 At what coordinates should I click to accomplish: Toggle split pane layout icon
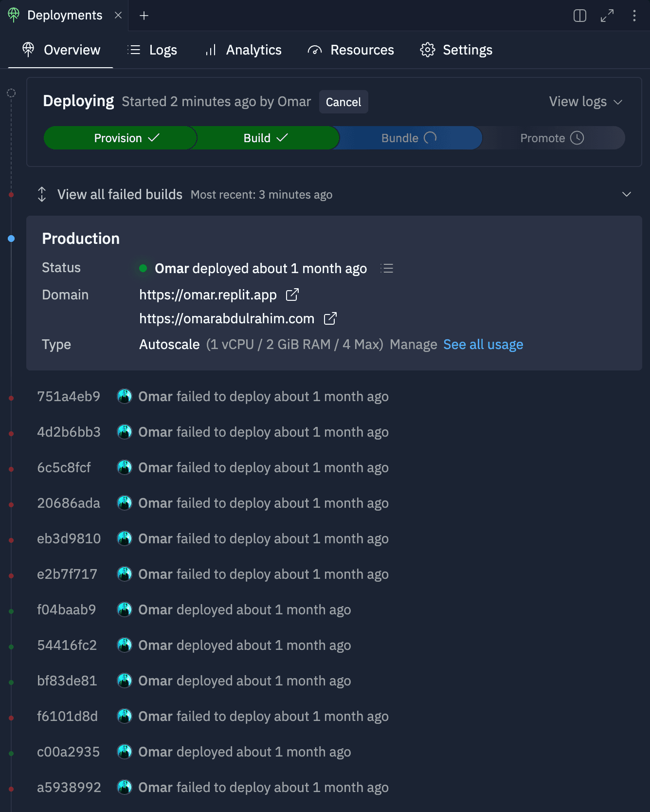(x=580, y=16)
